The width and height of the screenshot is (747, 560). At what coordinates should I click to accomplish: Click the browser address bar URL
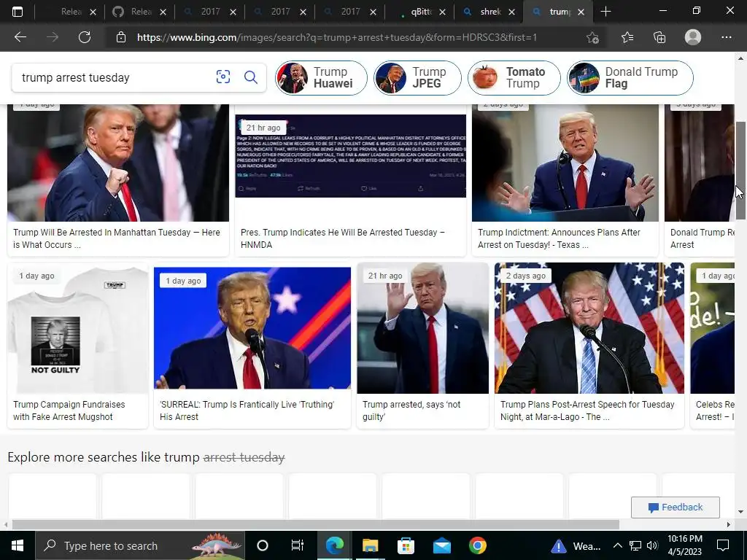coord(337,37)
